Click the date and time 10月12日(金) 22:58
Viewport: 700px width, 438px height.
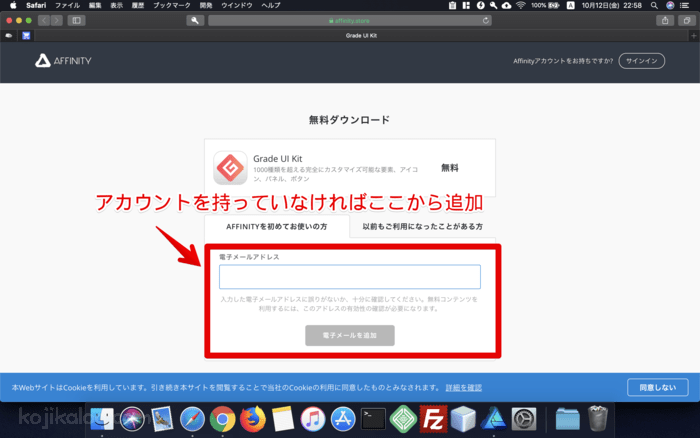coord(612,5)
